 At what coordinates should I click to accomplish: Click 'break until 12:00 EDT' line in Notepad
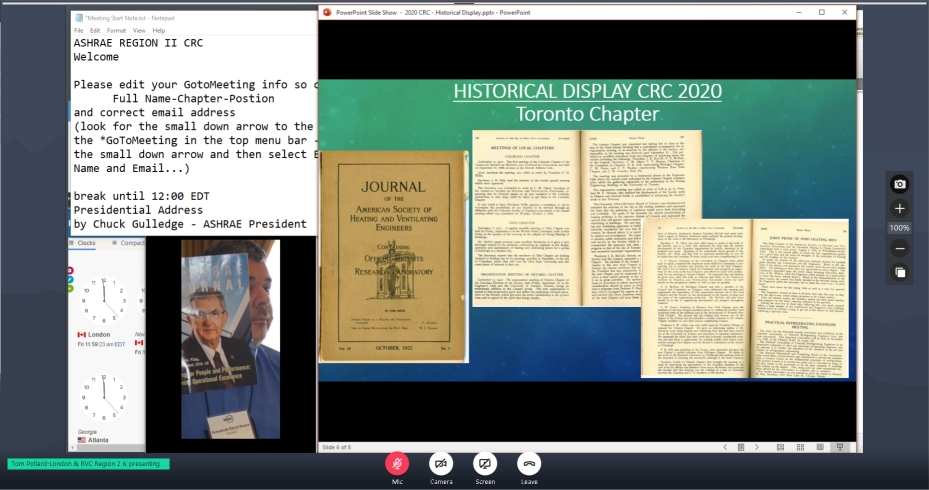(x=141, y=196)
